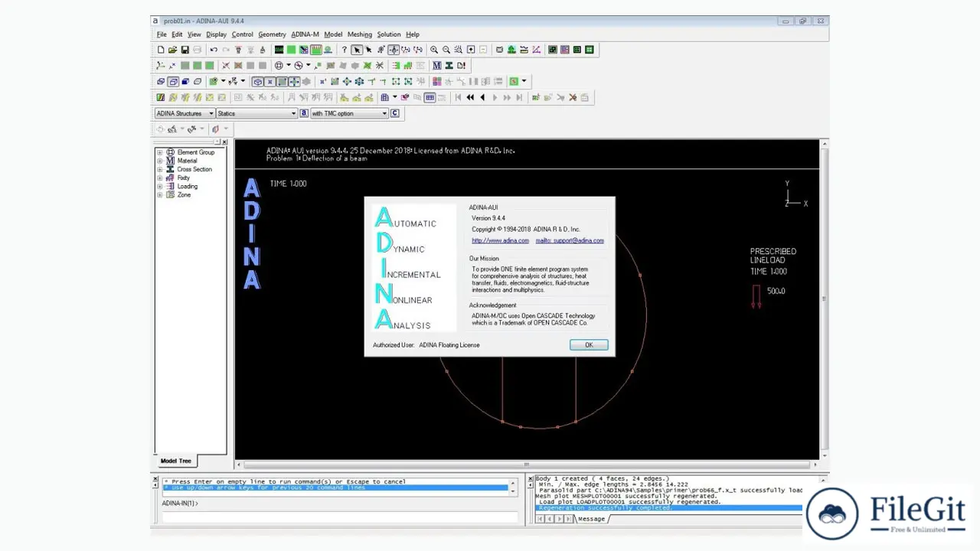The image size is (980, 551).
Task: Open the Display menu
Action: click(216, 34)
